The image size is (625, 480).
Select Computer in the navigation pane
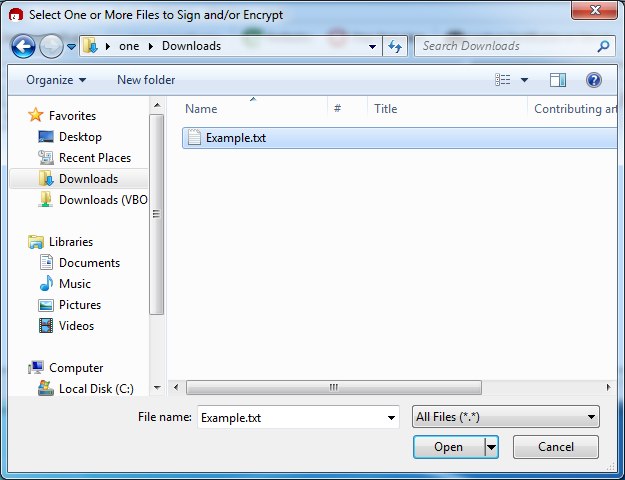pos(76,368)
